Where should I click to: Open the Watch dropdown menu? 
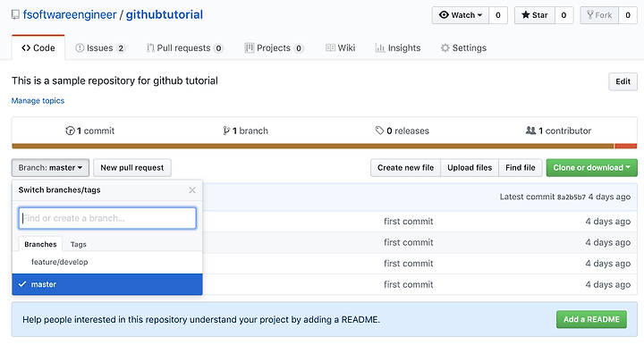click(x=461, y=15)
